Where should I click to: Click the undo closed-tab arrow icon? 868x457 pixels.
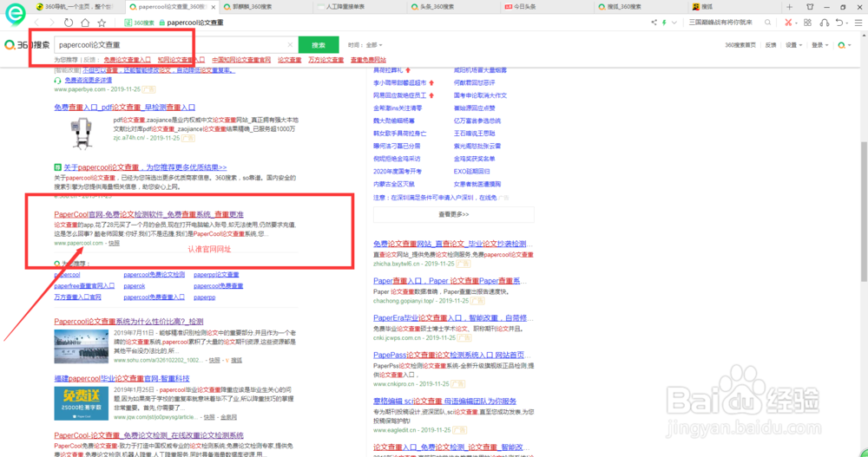[839, 23]
